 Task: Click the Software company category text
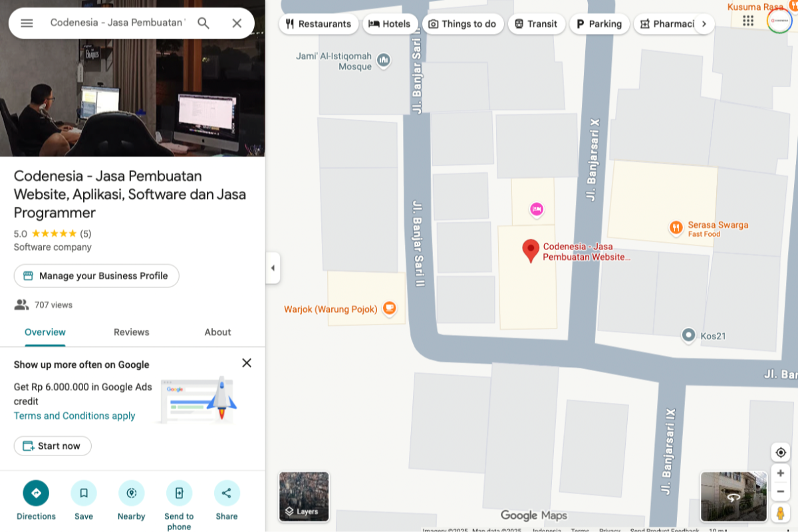click(x=53, y=247)
